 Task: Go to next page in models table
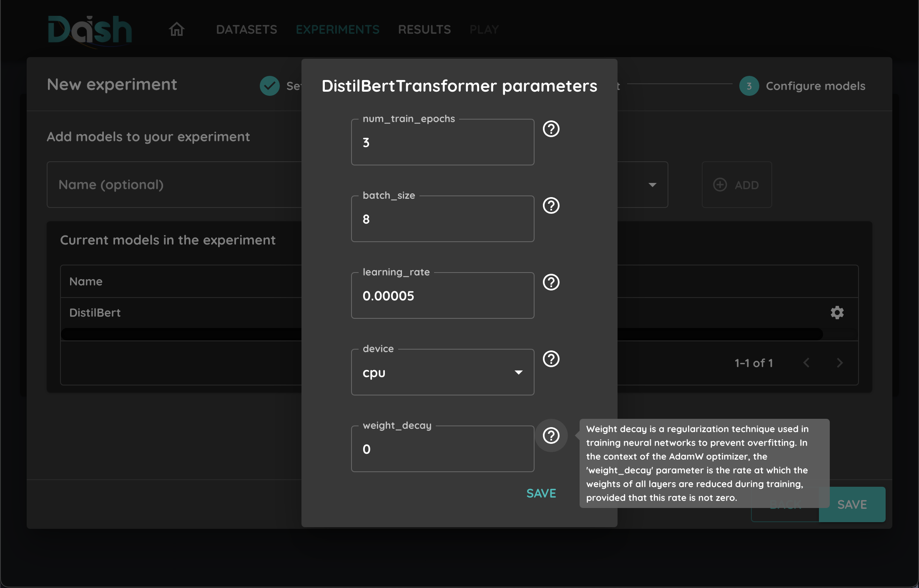click(x=840, y=363)
